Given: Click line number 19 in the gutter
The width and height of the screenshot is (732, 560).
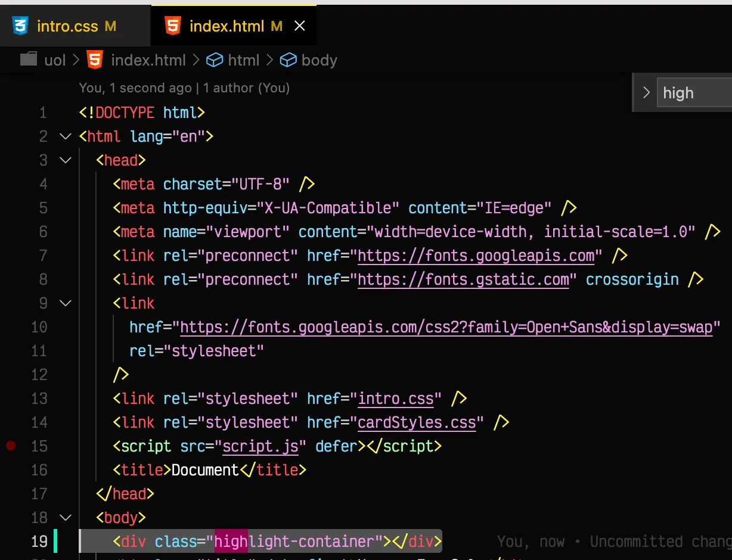Looking at the screenshot, I should (x=39, y=542).
